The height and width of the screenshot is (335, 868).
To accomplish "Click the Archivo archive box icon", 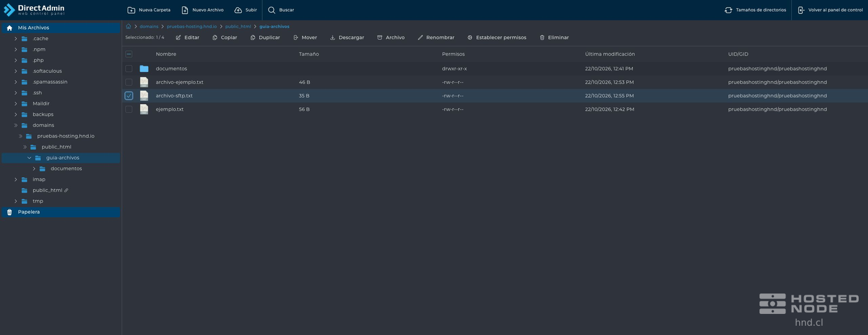I will 380,38.
